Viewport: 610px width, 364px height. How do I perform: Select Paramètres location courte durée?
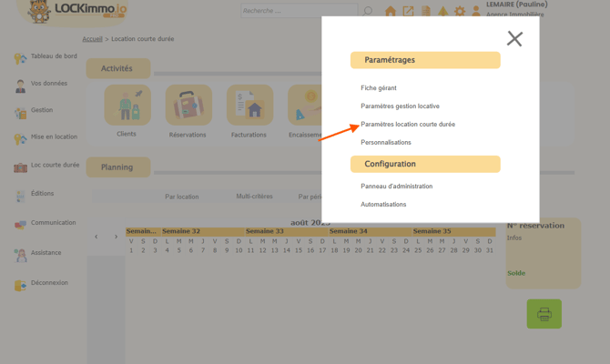point(408,124)
